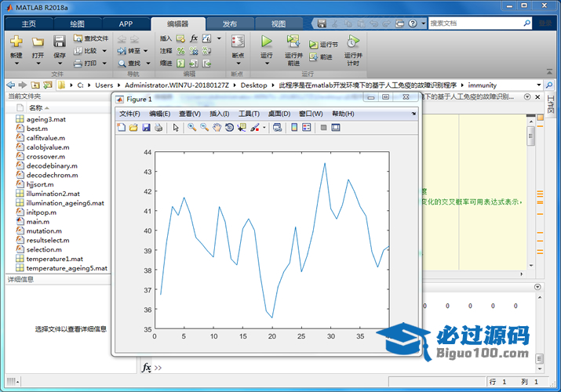
Task: Click Print Figure icon in Figure 1 toolbar
Action: point(158,128)
